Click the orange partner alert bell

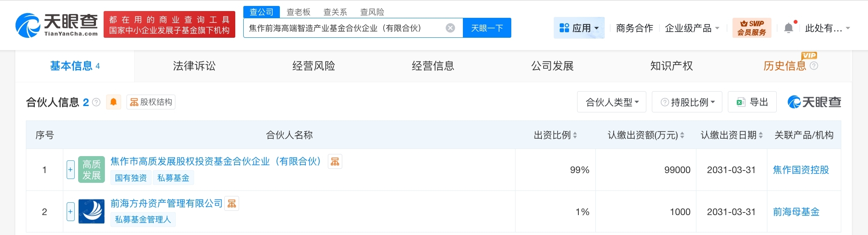point(113,102)
